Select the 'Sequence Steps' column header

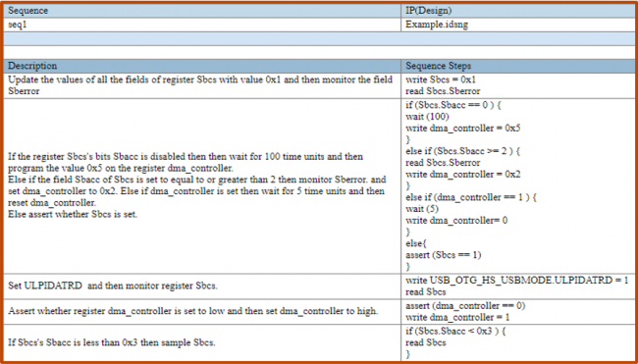518,66
